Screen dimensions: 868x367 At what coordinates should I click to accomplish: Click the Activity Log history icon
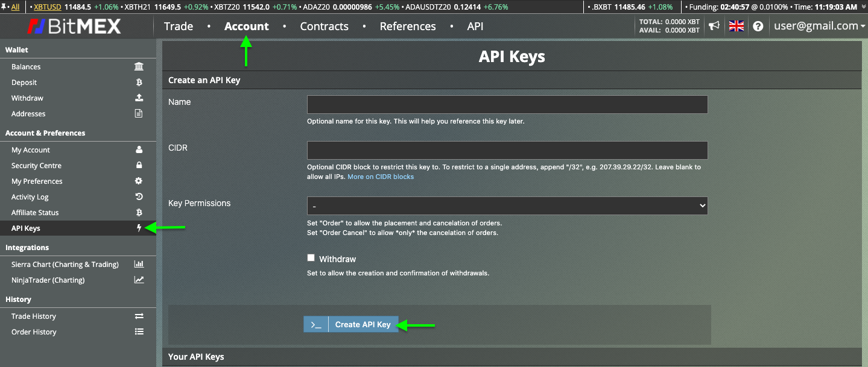click(139, 197)
